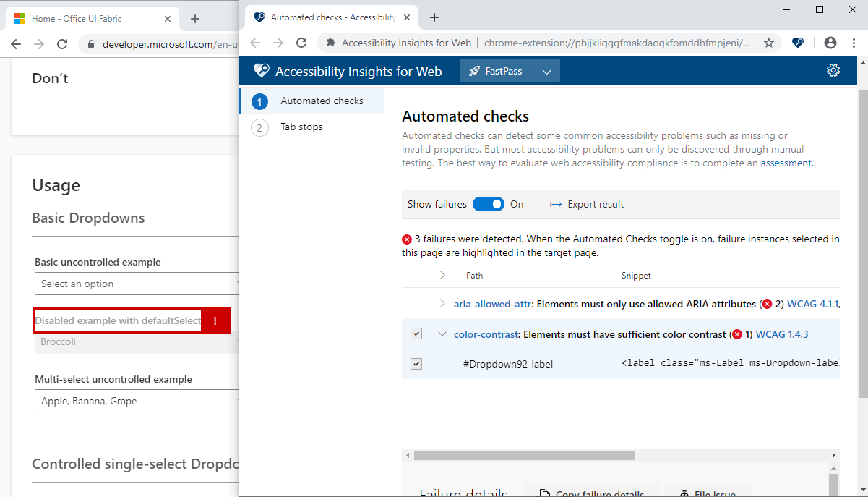
Task: Click the File issue icon
Action: (685, 493)
